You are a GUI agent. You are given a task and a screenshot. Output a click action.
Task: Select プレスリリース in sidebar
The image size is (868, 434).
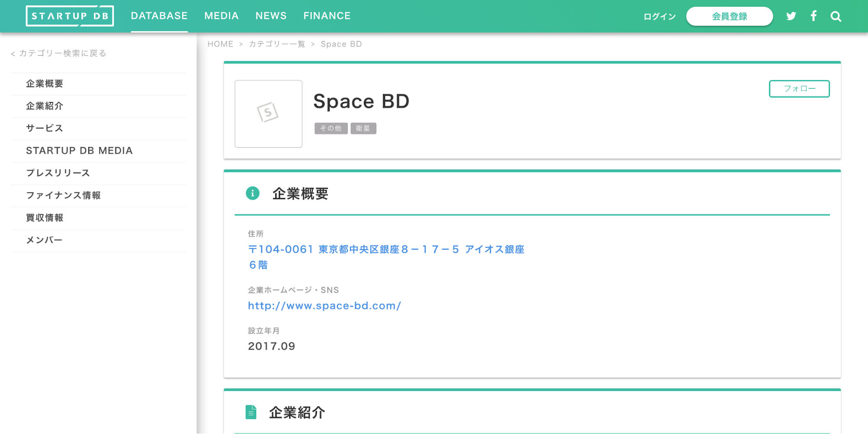[x=98, y=173]
